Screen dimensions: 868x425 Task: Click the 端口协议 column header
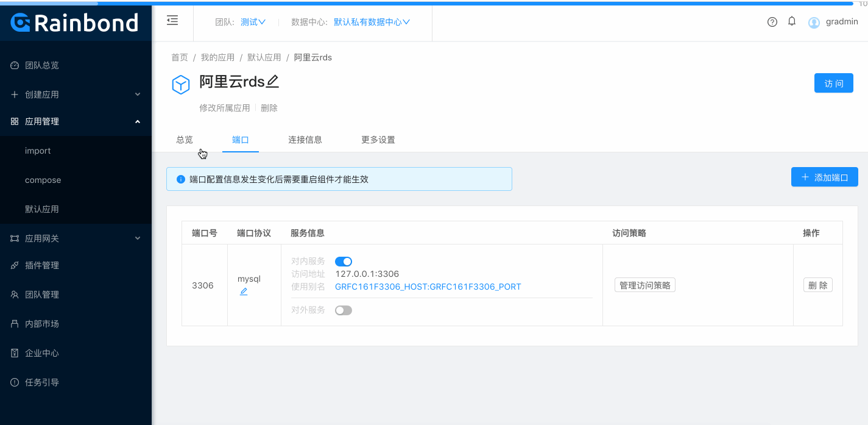click(x=254, y=233)
